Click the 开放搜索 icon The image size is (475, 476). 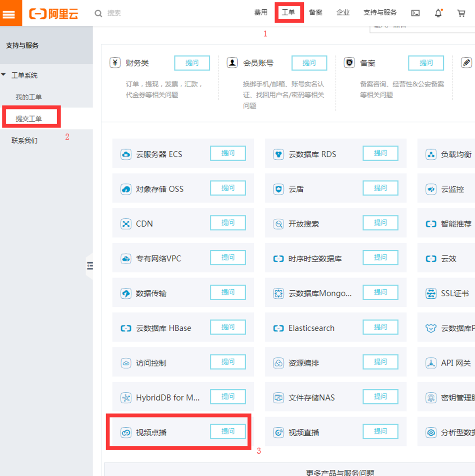click(x=278, y=224)
